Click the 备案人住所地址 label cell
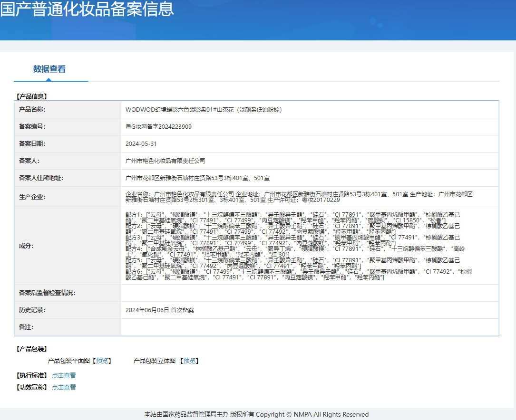Image resolution: width=516 pixels, height=420 pixels. pyautogui.click(x=68, y=178)
